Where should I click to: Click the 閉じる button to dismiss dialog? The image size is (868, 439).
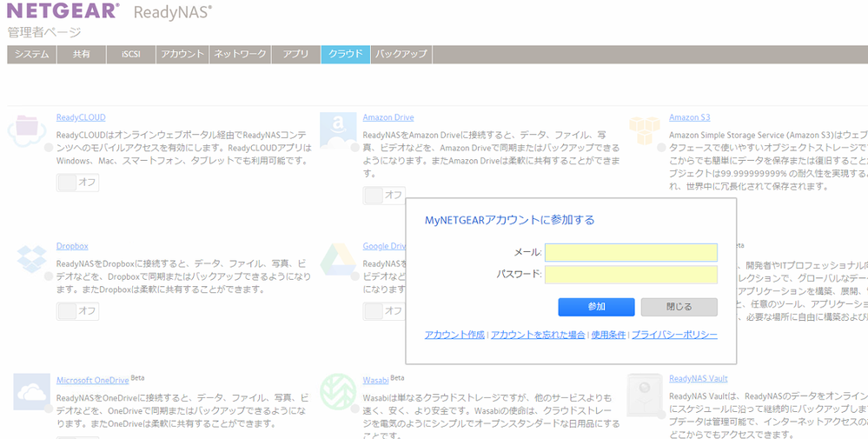pos(679,307)
